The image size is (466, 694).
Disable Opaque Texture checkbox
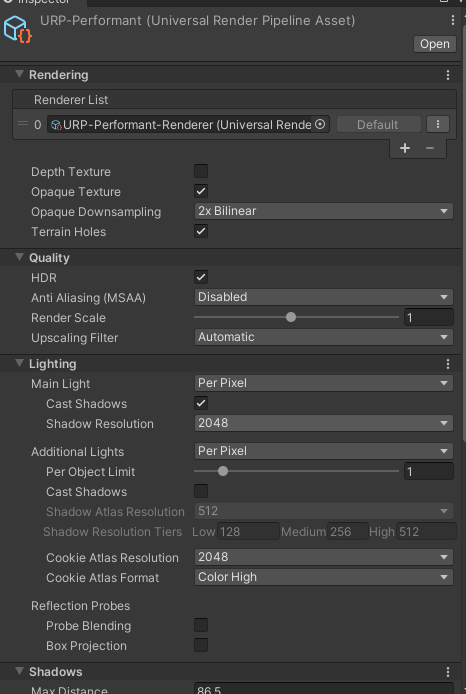coord(201,191)
